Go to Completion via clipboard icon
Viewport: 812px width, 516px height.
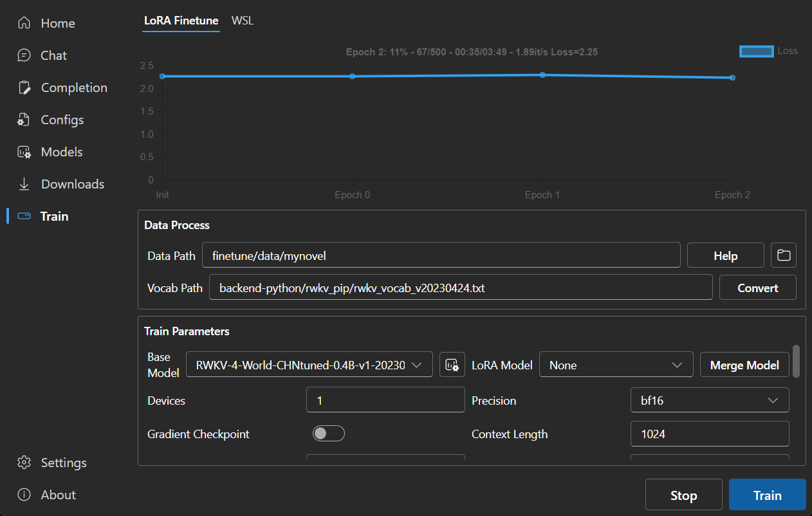(24, 88)
